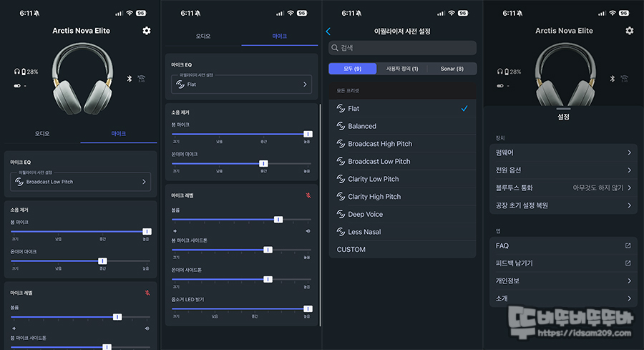Click 온이어 사이드톤 slider on second screen

click(242, 279)
